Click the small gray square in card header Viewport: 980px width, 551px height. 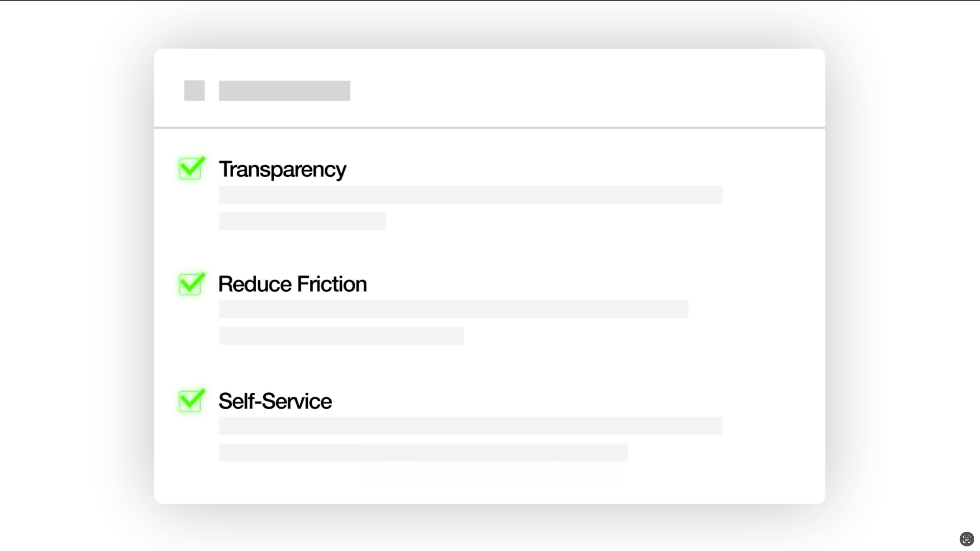[x=195, y=91]
